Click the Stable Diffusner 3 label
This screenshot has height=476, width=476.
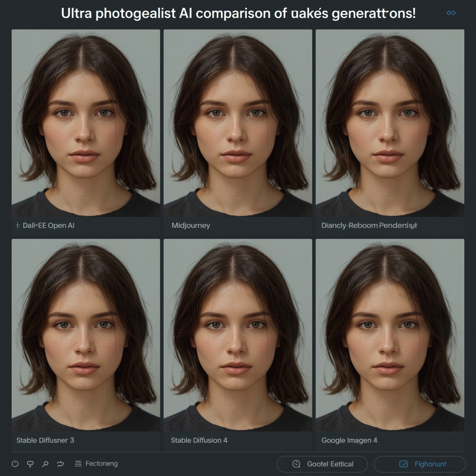[45, 440]
